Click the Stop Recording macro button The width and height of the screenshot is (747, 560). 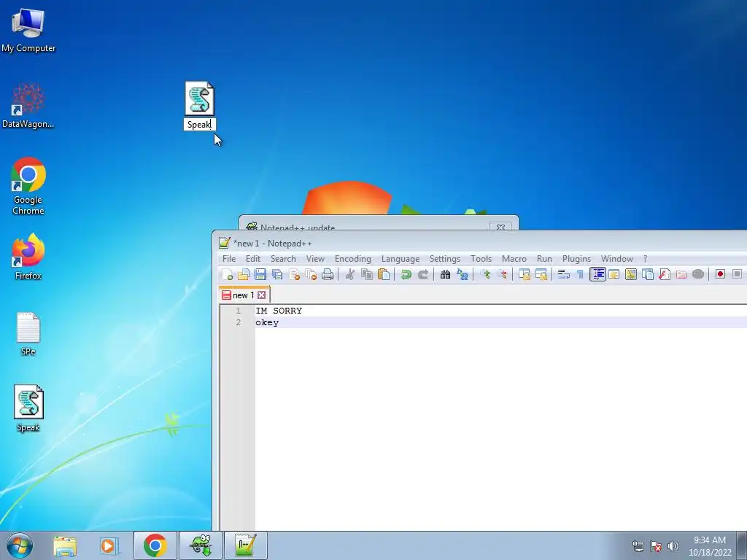tap(737, 274)
